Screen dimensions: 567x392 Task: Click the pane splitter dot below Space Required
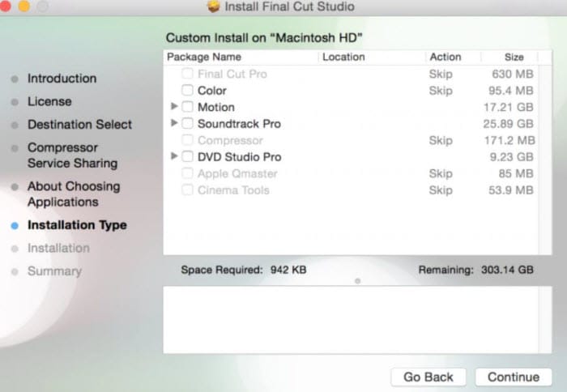click(x=358, y=281)
